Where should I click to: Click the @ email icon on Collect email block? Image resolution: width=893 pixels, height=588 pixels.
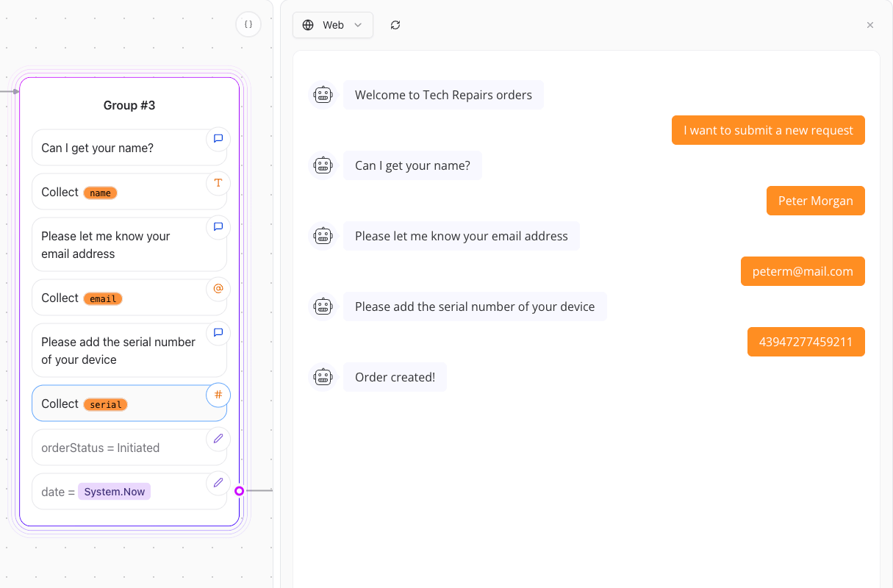tap(218, 289)
